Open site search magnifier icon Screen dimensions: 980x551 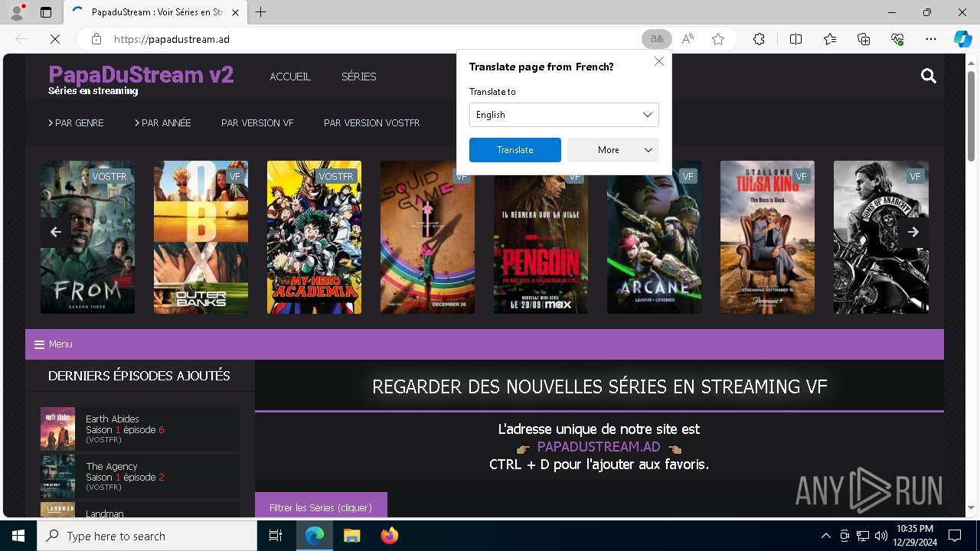coord(929,76)
